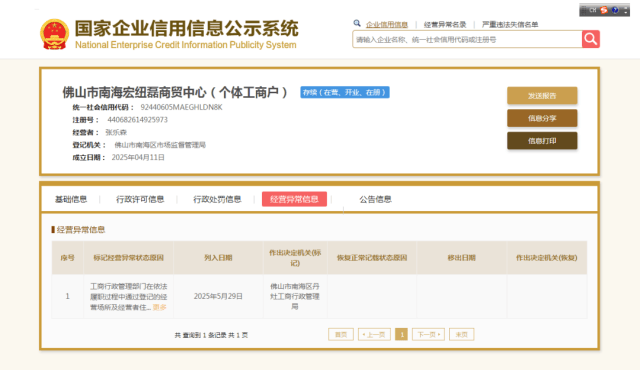Click registration number 440682614925973
The height and width of the screenshot is (370, 640).
(138, 120)
